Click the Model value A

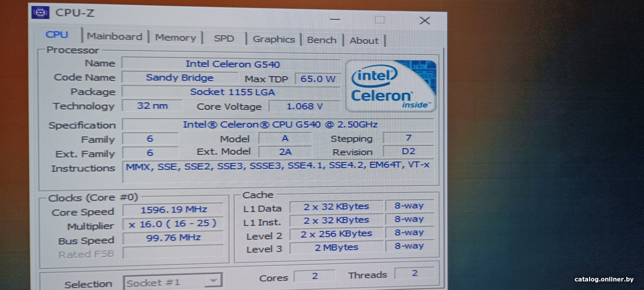[x=285, y=138]
